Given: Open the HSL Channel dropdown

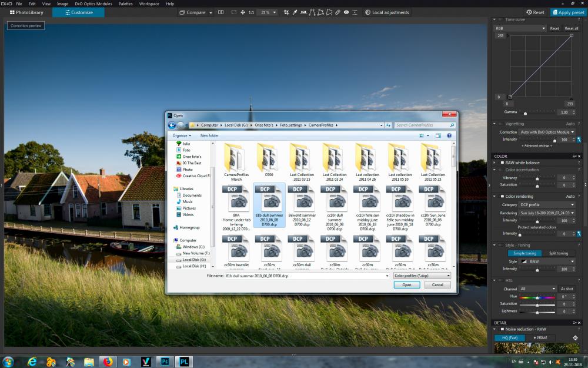Looking at the screenshot, I should click(538, 289).
